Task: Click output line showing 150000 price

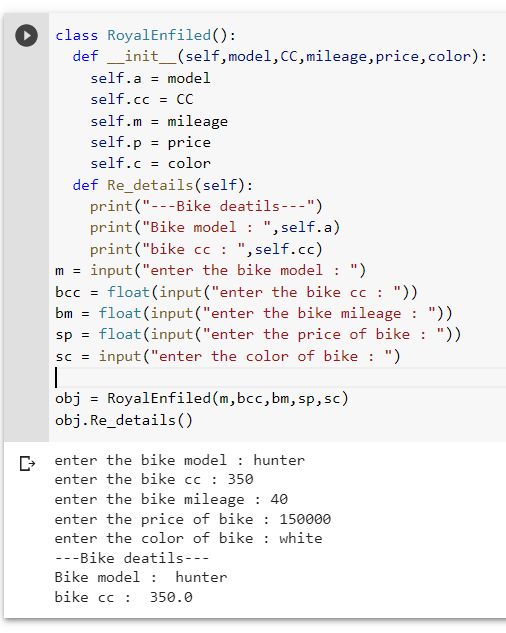Action: pyautogui.click(x=193, y=519)
